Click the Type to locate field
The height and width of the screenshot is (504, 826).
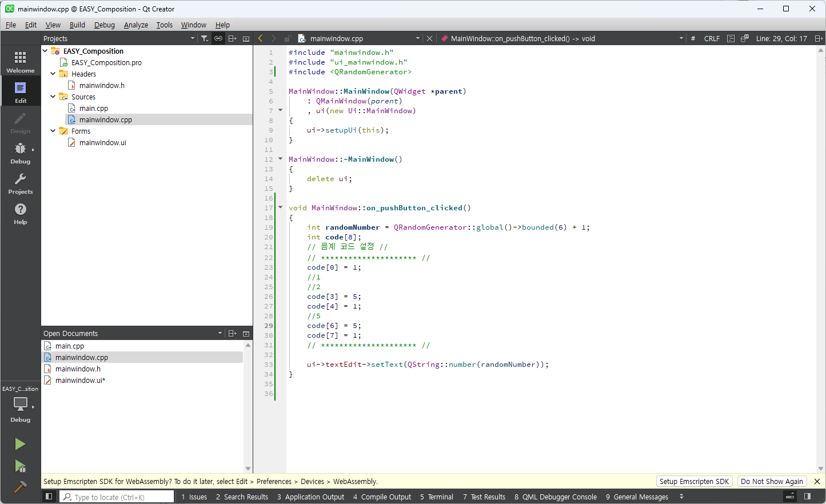click(x=117, y=497)
